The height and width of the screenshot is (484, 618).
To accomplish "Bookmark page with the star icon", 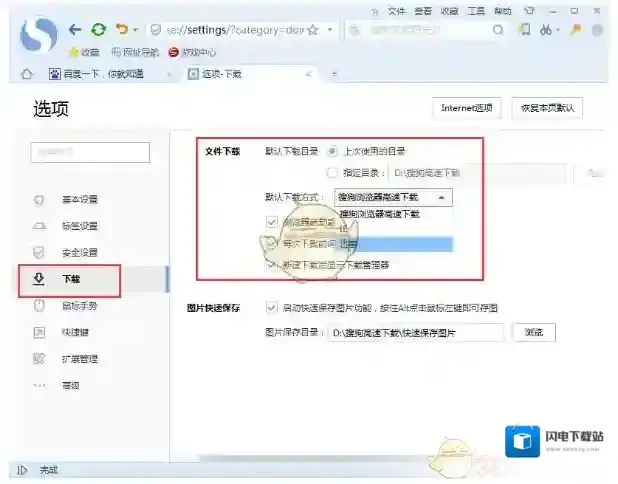I will [313, 30].
